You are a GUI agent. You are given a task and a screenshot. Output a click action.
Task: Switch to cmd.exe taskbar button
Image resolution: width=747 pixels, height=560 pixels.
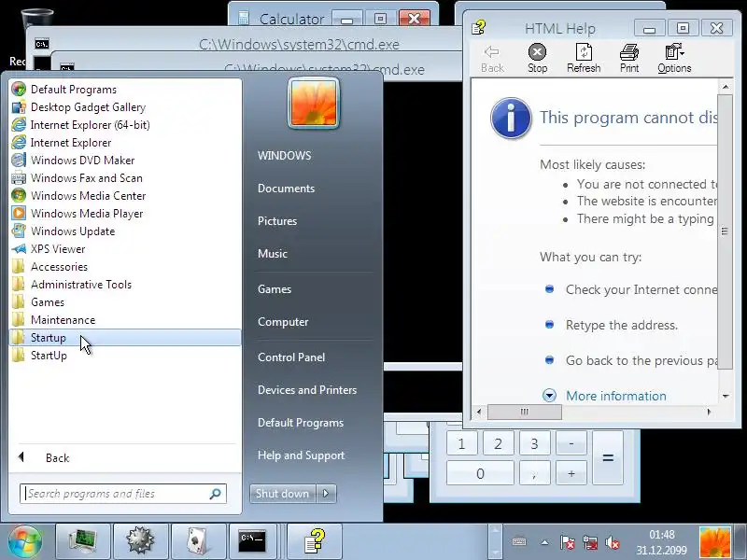[x=252, y=542]
